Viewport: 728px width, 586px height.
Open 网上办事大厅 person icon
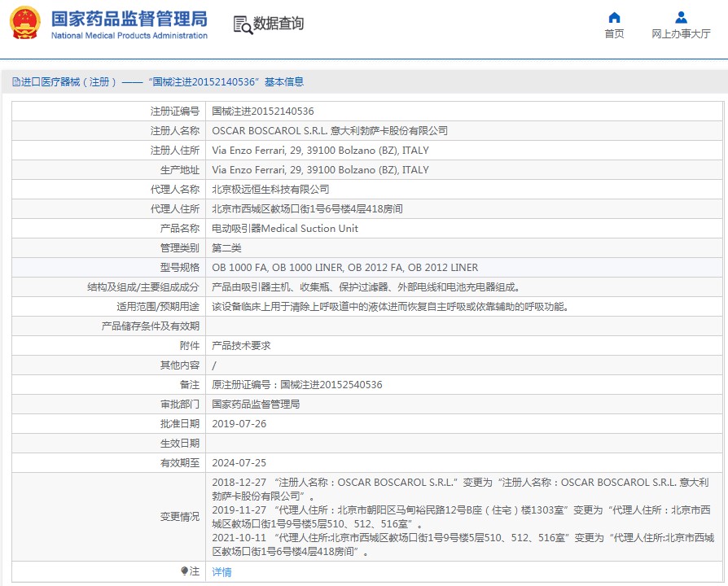tap(681, 18)
